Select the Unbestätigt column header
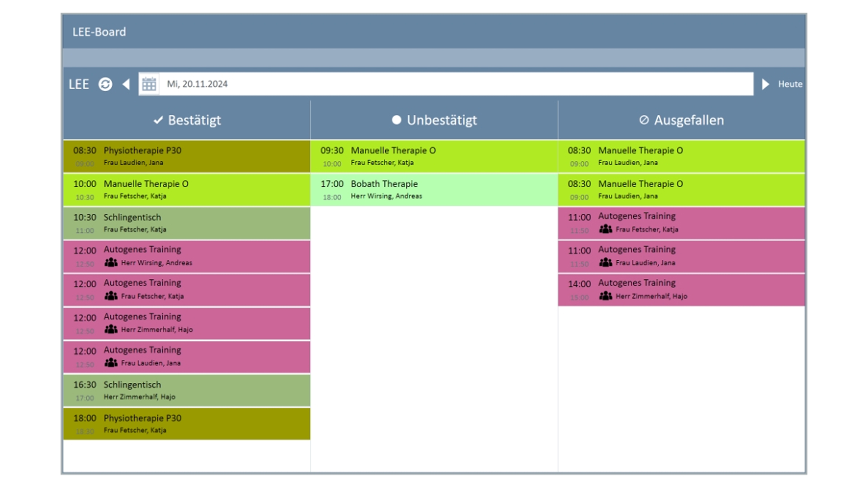 click(x=441, y=120)
